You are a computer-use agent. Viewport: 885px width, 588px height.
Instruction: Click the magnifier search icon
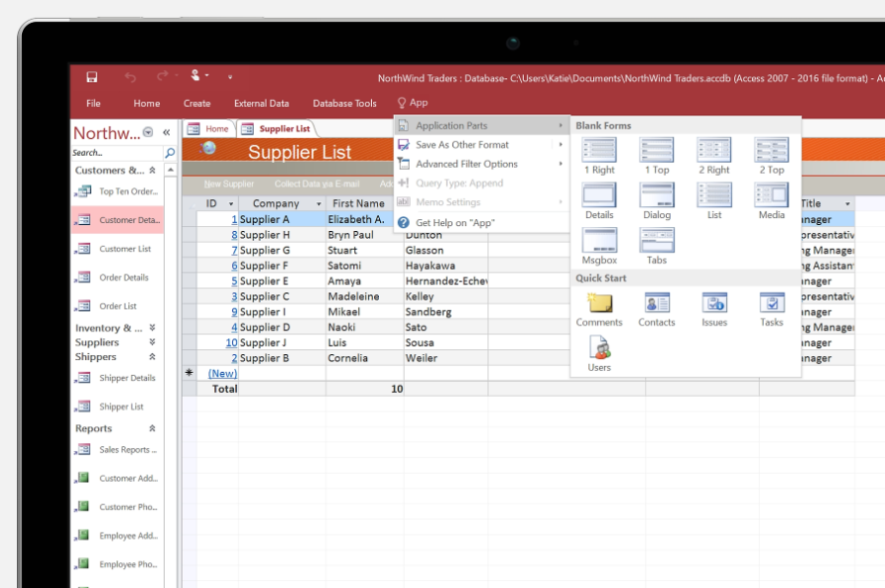[170, 153]
